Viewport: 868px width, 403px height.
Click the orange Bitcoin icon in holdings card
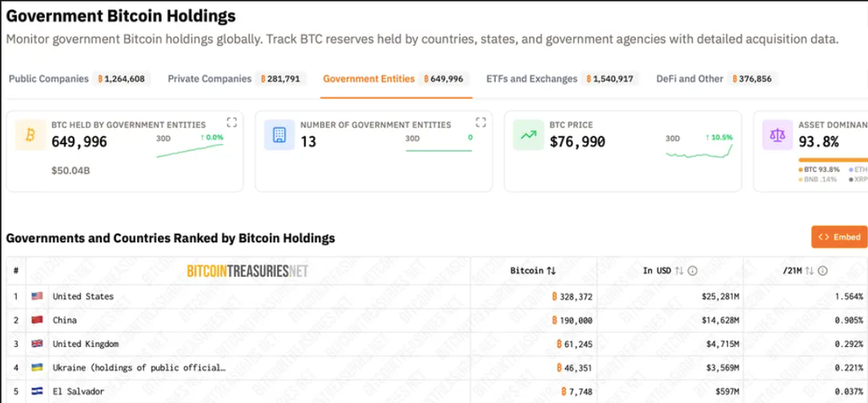coord(31,135)
